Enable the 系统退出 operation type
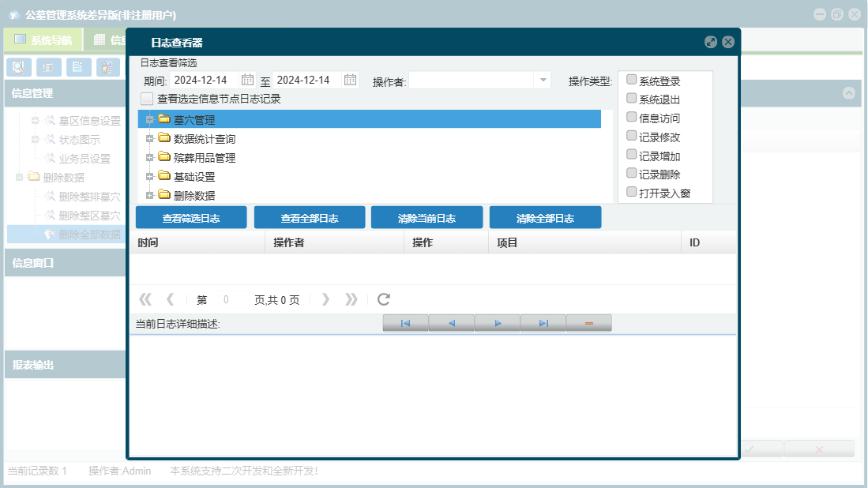The width and height of the screenshot is (868, 488). point(631,98)
